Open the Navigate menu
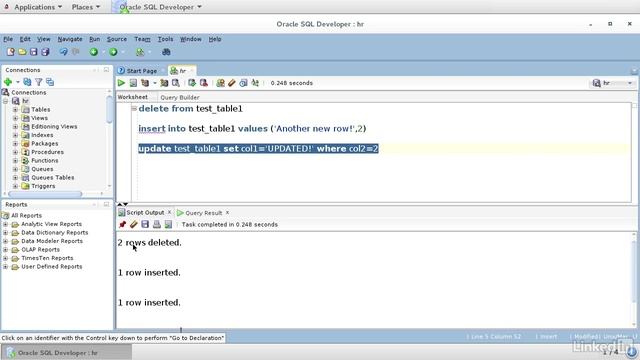Screen dimensions: 640x360 click(x=70, y=39)
